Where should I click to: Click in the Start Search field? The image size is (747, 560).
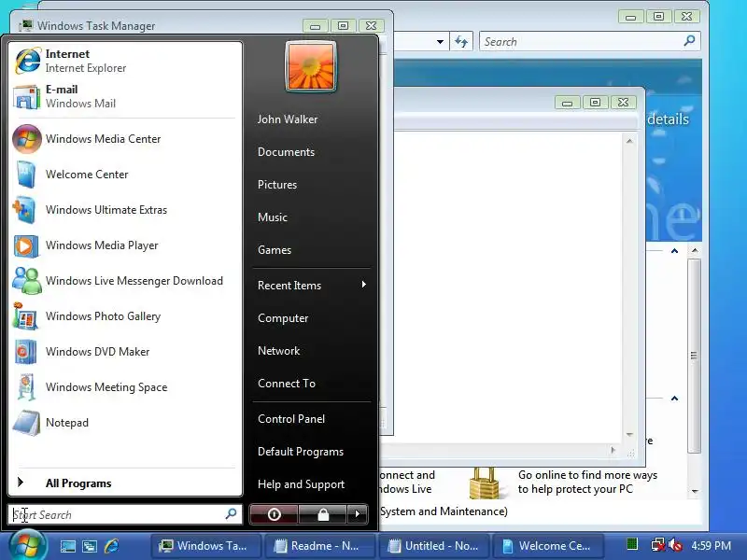point(125,515)
